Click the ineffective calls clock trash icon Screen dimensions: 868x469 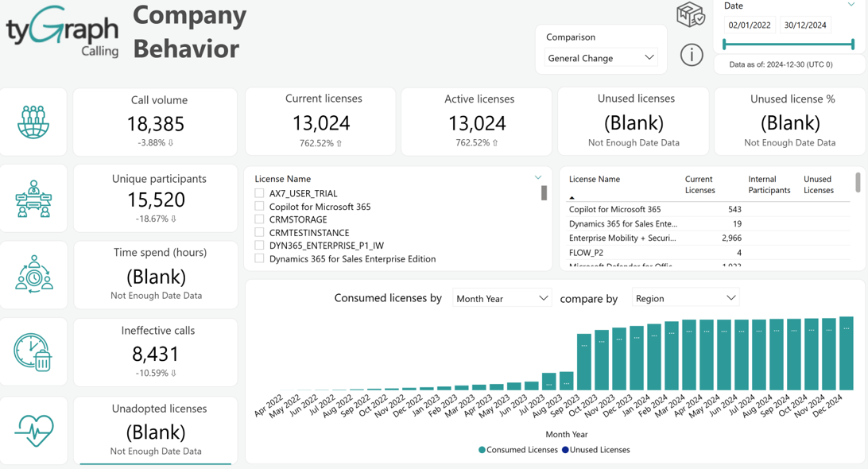pyautogui.click(x=33, y=352)
